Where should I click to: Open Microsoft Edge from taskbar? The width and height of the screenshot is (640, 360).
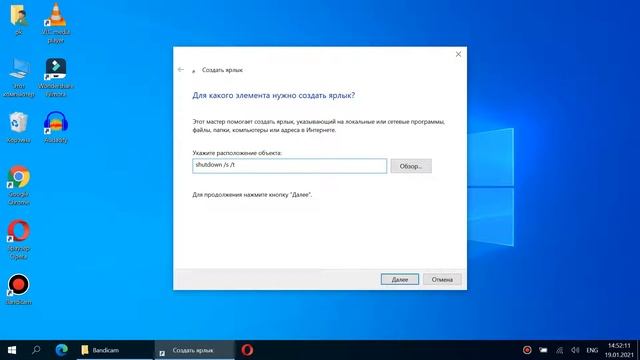(x=62, y=350)
